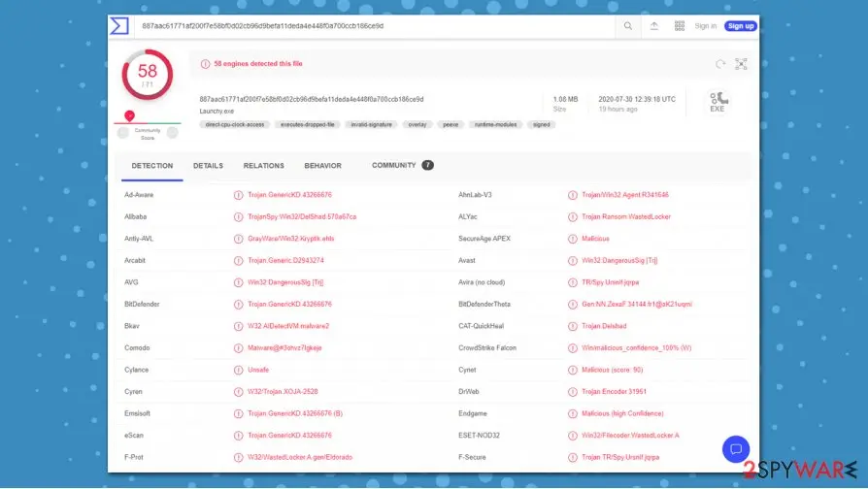Click 'Malicious (score: 90)' Cynet result
Screen dimensions: 868x489
(612, 370)
